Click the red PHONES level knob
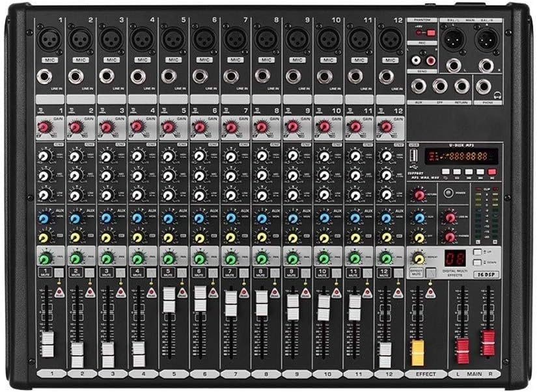The width and height of the screenshot is (537, 392). click(x=449, y=237)
